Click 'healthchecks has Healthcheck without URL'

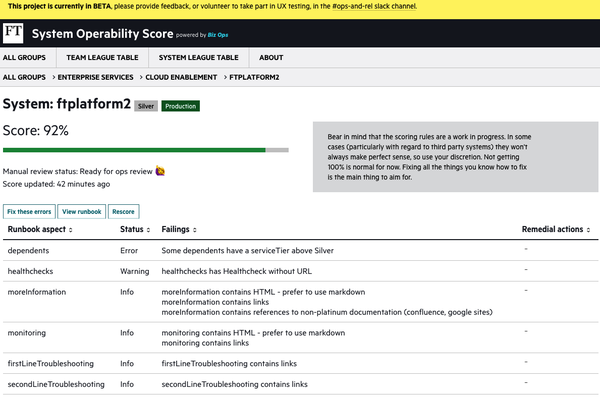point(236,271)
